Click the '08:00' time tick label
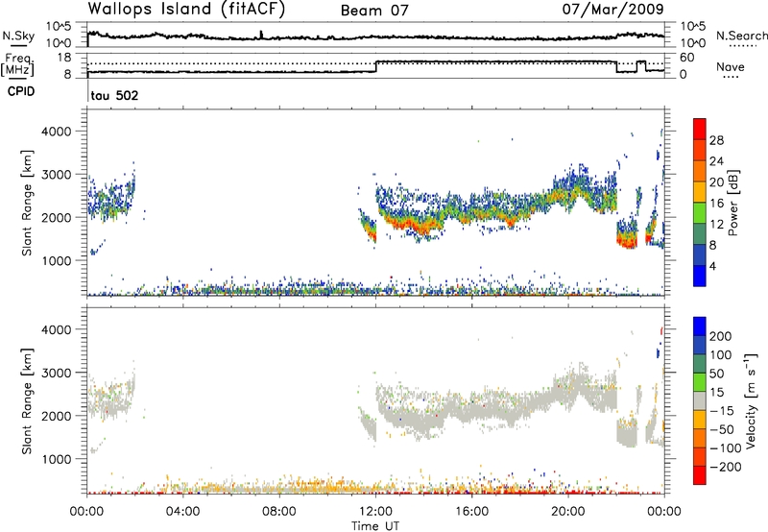768x532 pixels. [x=278, y=512]
